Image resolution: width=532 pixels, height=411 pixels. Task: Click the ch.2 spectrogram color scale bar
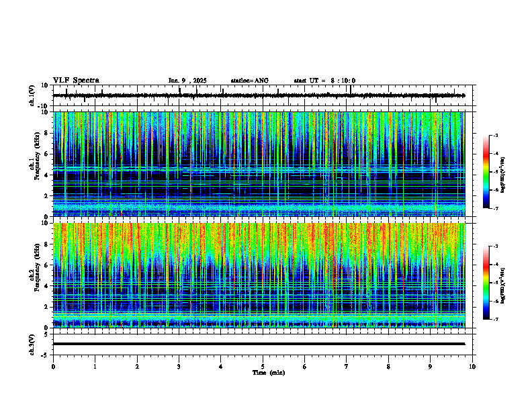[486, 283]
